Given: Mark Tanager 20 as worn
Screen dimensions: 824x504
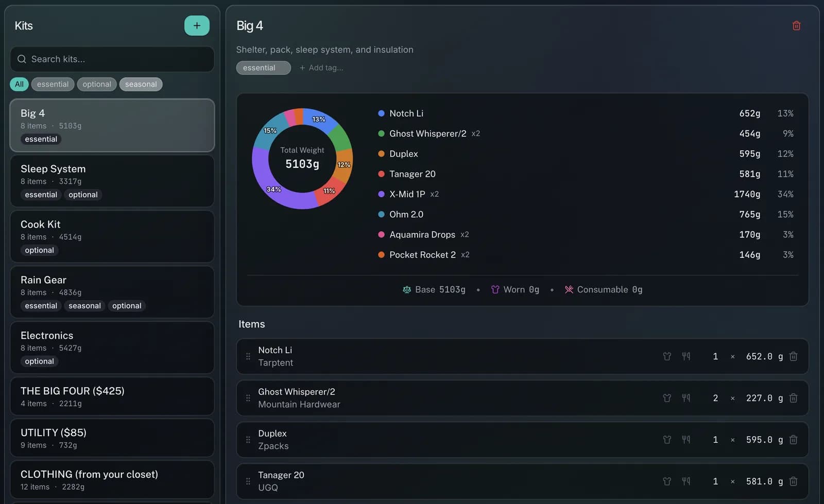Looking at the screenshot, I should (667, 481).
